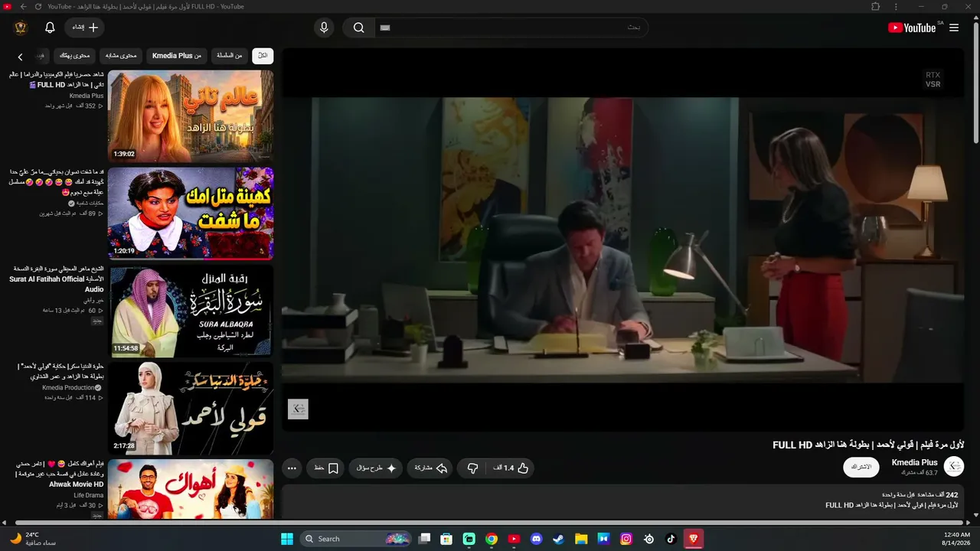The height and width of the screenshot is (551, 980).
Task: Show more filter chips with the arrow
Action: [x=21, y=56]
